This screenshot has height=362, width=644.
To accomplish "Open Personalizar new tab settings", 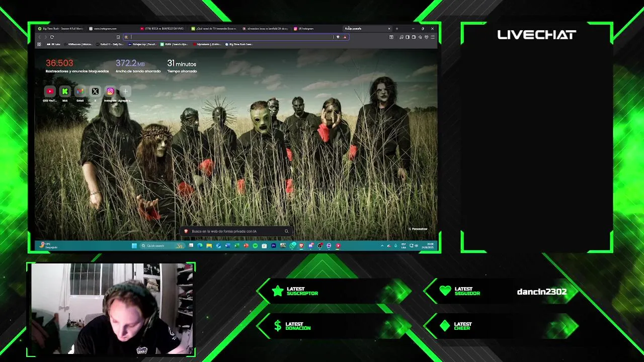I will (x=418, y=229).
